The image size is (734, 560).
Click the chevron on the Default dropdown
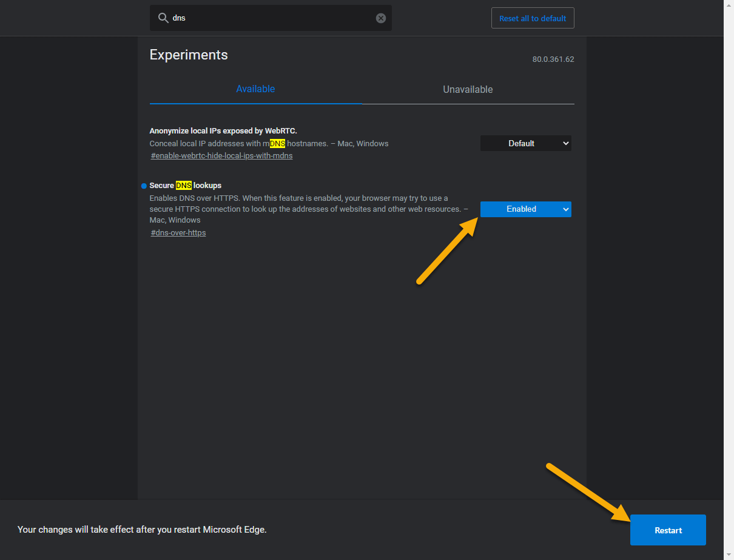pos(565,143)
